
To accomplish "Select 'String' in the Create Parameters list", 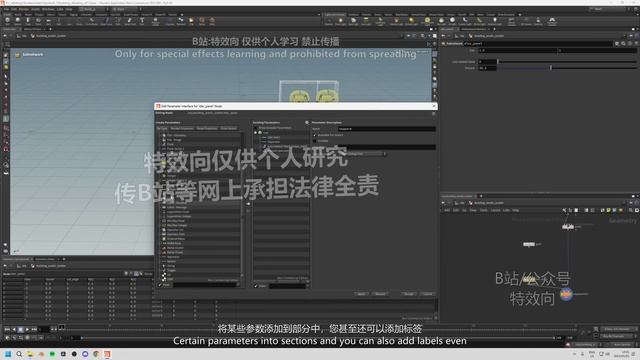I will pyautogui.click(x=171, y=266).
